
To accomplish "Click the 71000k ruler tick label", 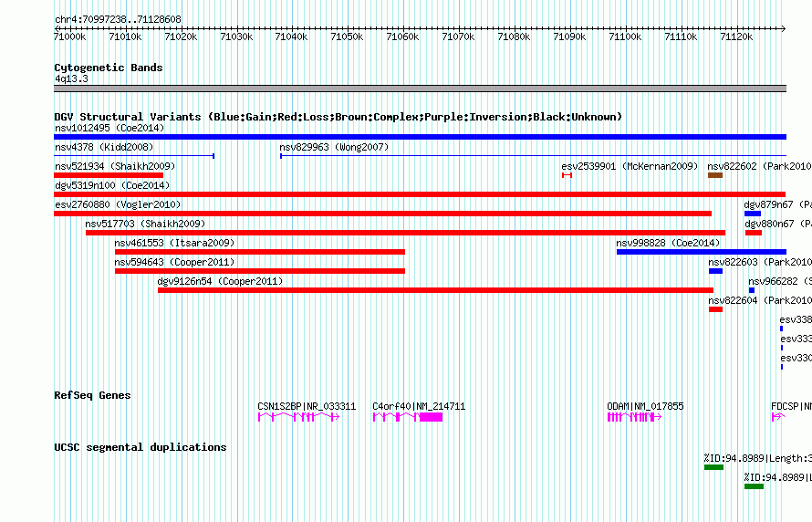I will (70, 37).
